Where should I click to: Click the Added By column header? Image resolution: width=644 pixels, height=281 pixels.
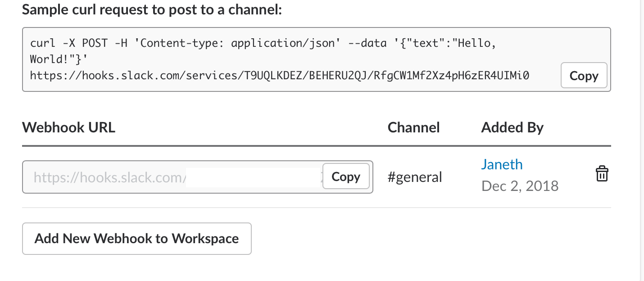click(512, 127)
